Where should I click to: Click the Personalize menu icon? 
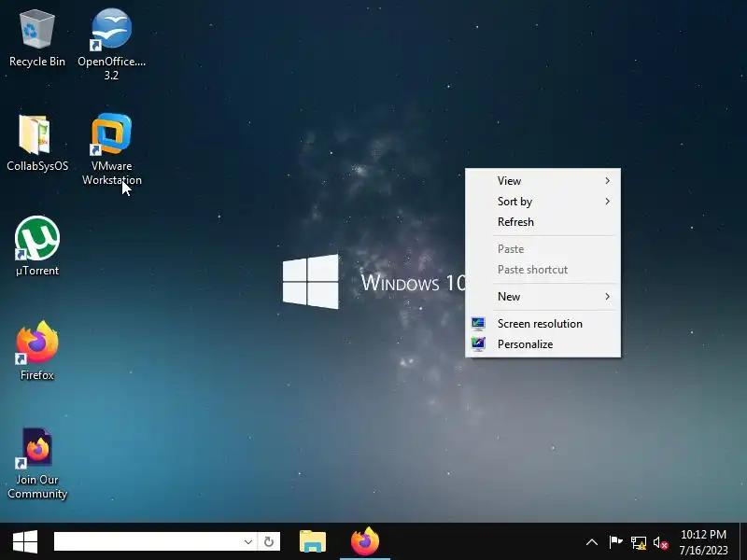pyautogui.click(x=478, y=344)
